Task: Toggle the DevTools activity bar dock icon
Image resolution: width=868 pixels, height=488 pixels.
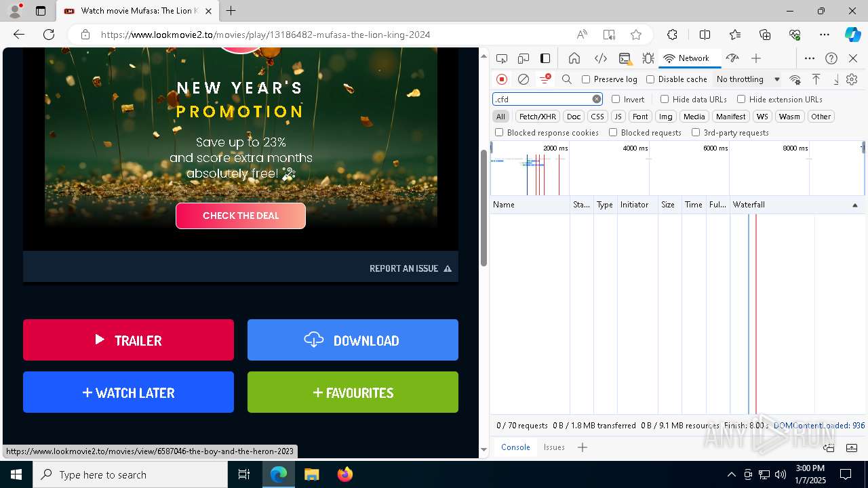Action: (545, 58)
